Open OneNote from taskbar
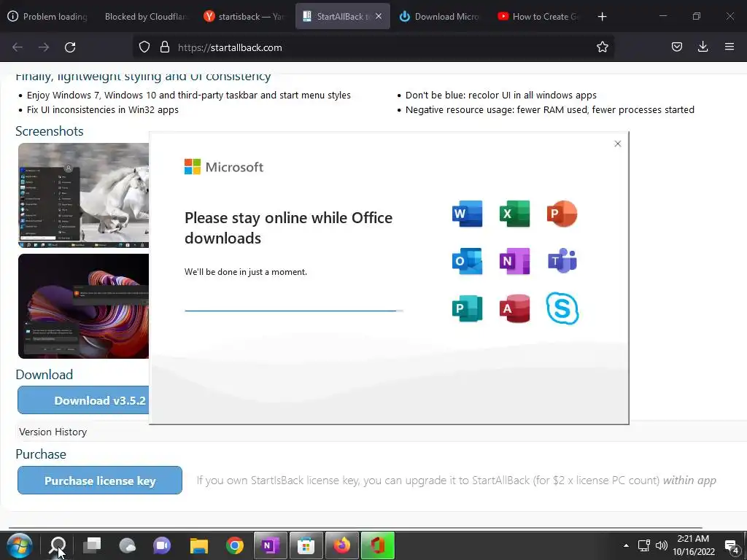 (x=270, y=545)
